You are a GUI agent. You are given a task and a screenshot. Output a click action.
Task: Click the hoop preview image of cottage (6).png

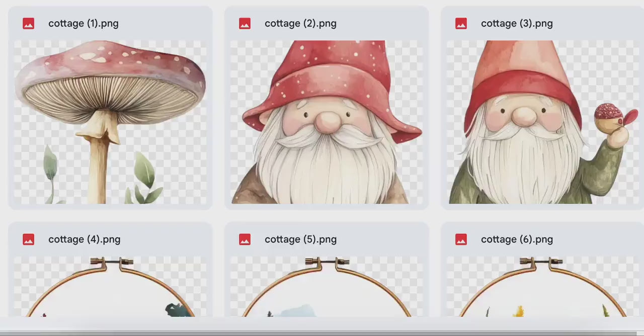[x=543, y=287]
